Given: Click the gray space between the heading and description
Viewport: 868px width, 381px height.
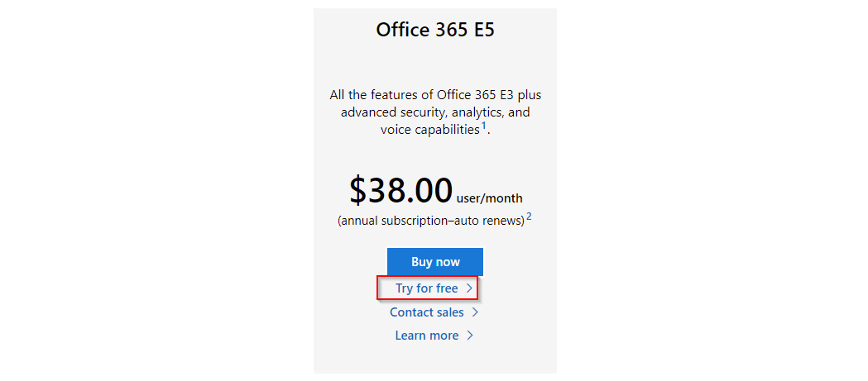Looking at the screenshot, I should click(435, 64).
